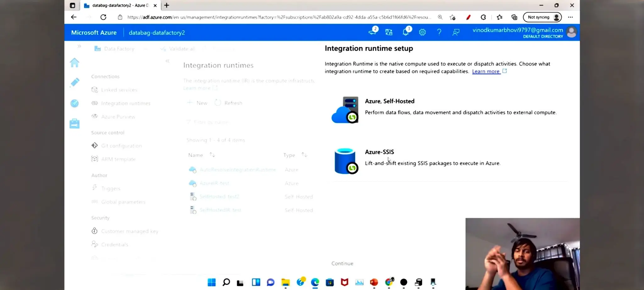Click the Refresh button

(x=229, y=103)
